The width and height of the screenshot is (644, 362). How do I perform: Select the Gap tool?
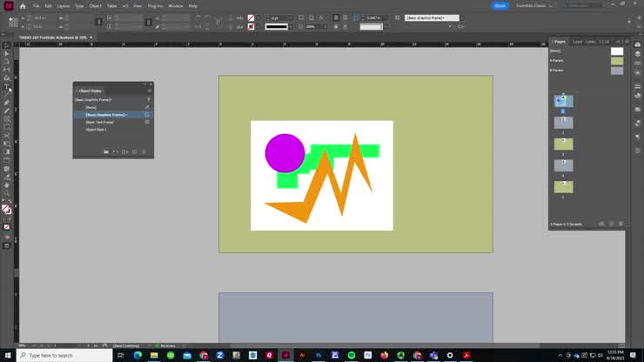point(7,70)
